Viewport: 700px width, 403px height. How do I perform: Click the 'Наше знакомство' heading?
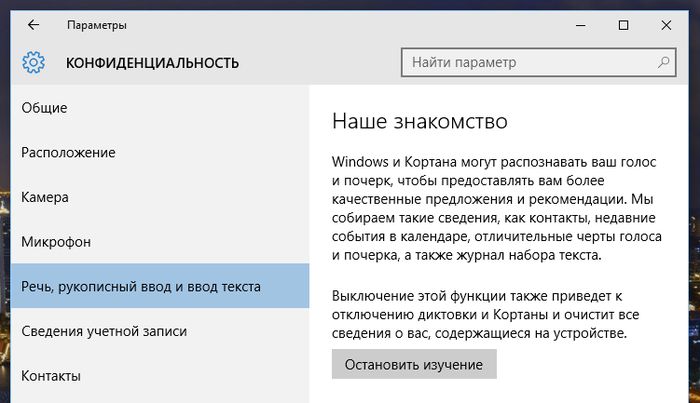420,121
